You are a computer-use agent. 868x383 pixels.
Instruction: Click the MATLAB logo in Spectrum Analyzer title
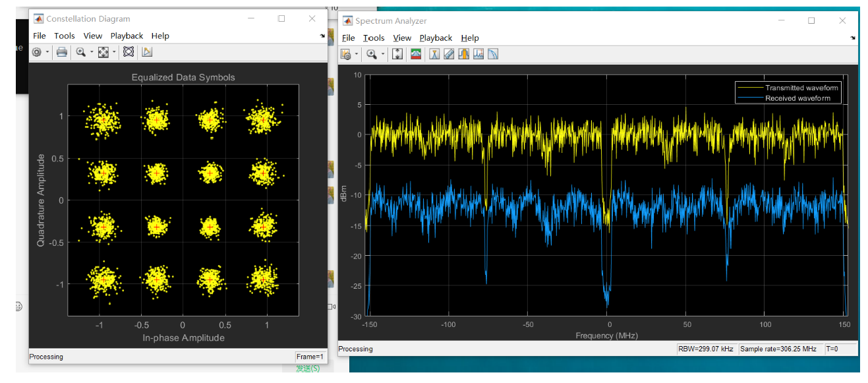pyautogui.click(x=347, y=21)
